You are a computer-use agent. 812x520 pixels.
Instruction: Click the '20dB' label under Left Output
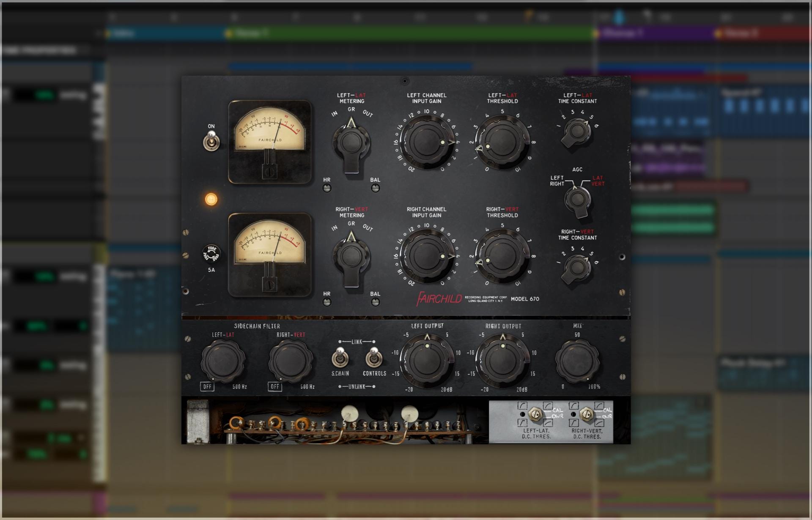point(447,389)
